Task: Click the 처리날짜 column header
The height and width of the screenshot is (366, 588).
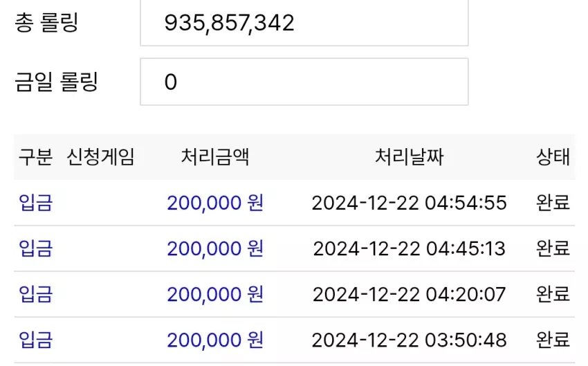Action: (x=409, y=157)
